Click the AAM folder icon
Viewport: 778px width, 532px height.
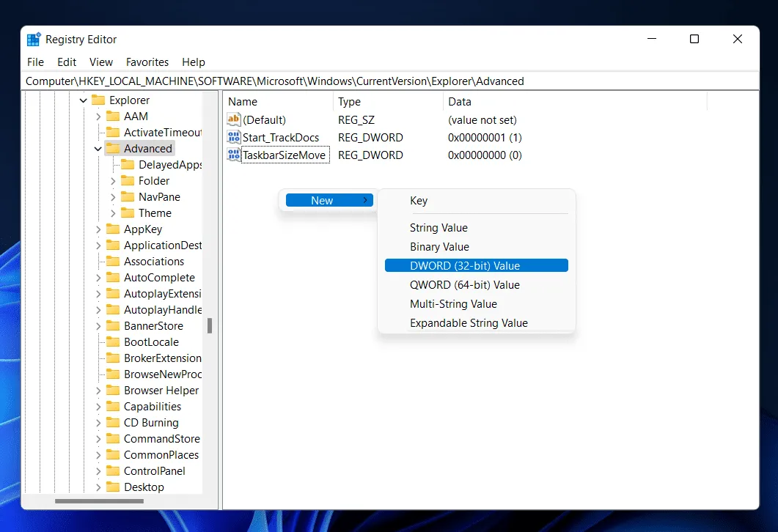(113, 116)
